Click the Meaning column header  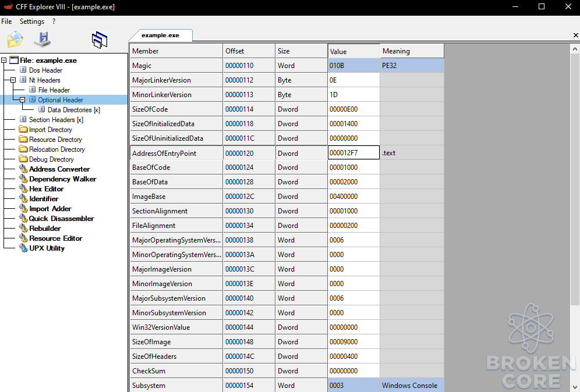tap(412, 51)
